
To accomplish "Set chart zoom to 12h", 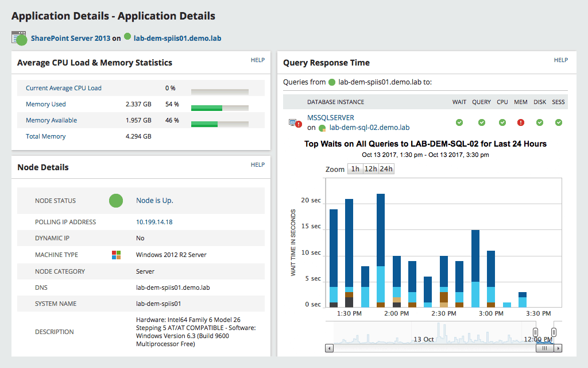I will [371, 169].
